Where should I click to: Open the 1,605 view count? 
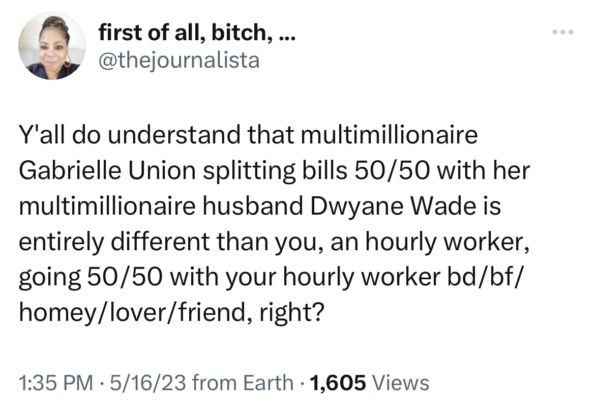tap(338, 383)
